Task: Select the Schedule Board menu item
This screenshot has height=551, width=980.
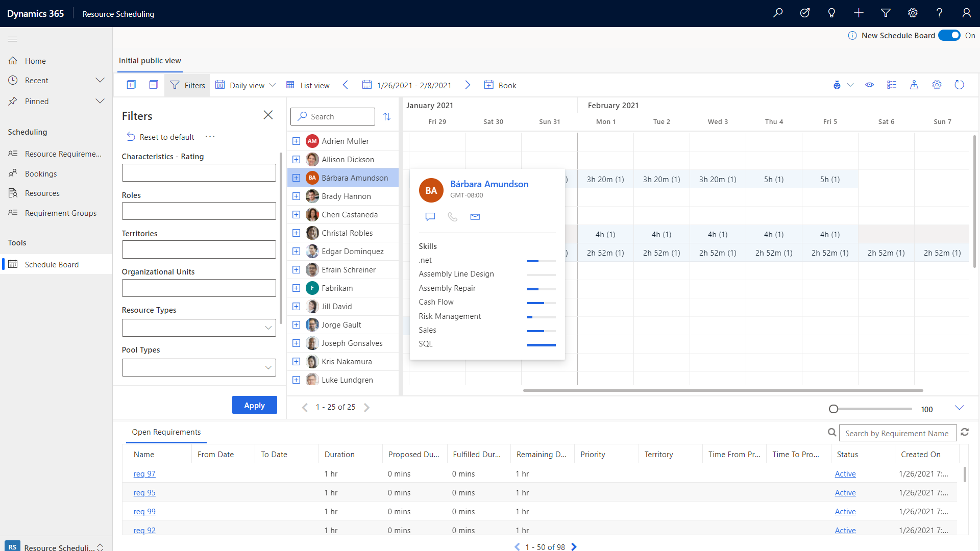Action: (51, 264)
